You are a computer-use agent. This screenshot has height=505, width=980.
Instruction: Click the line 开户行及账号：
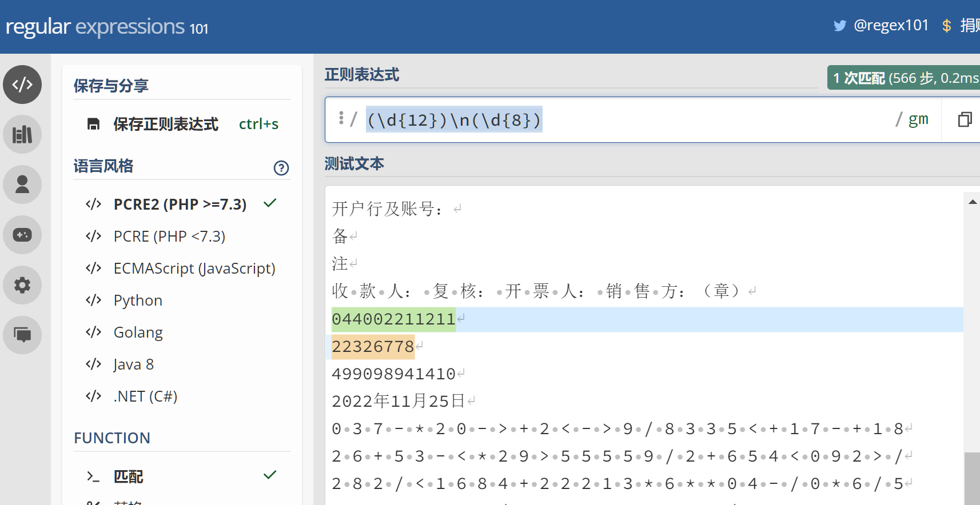click(x=388, y=209)
